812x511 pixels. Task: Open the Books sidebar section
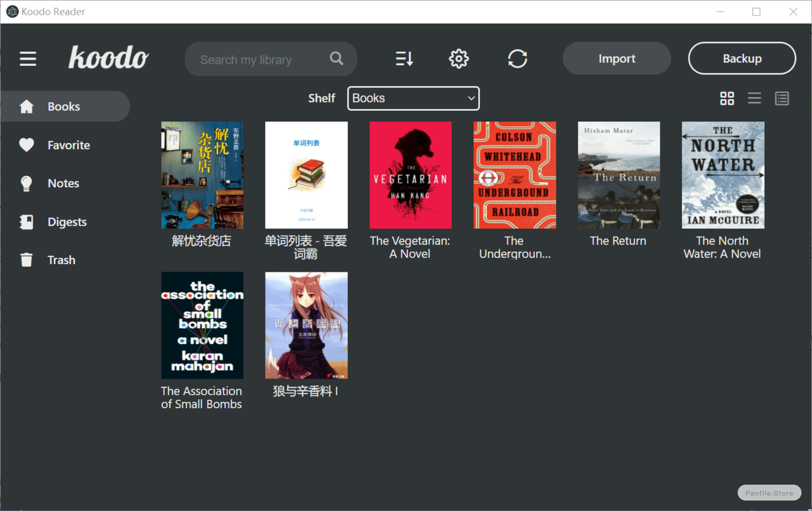point(65,106)
